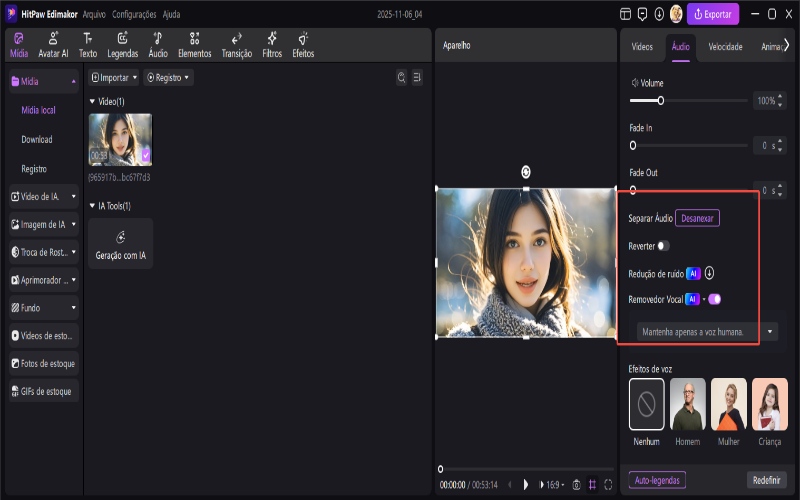Open the Configurações menu

(133, 15)
